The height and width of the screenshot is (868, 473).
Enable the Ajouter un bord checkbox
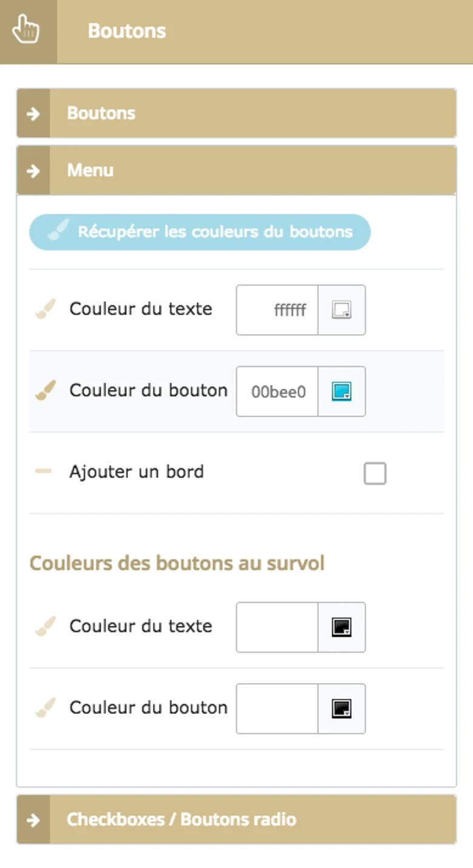[375, 473]
